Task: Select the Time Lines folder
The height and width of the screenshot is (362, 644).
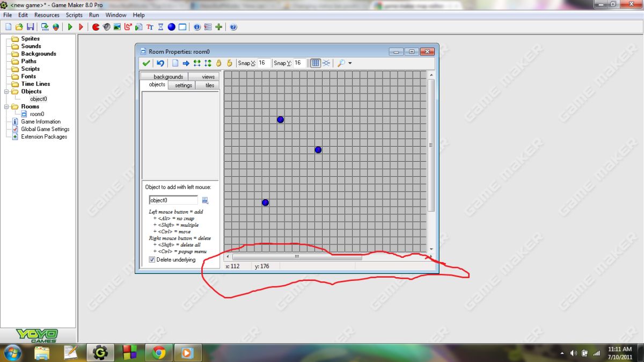Action: 35,84
